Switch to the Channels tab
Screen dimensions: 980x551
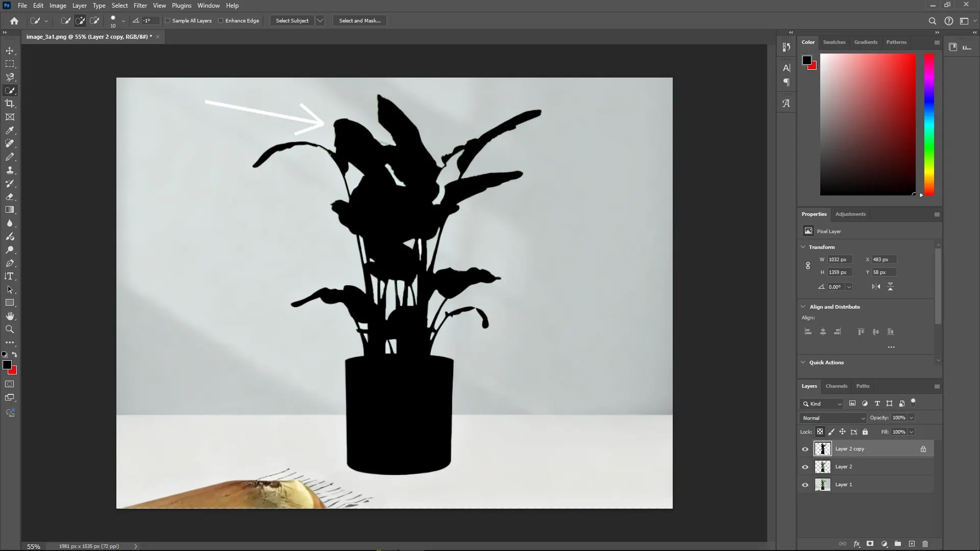tap(837, 386)
